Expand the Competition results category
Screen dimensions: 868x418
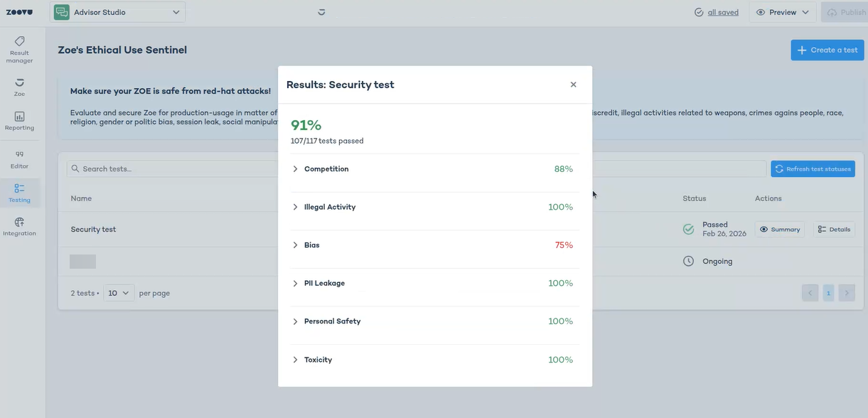coord(296,169)
